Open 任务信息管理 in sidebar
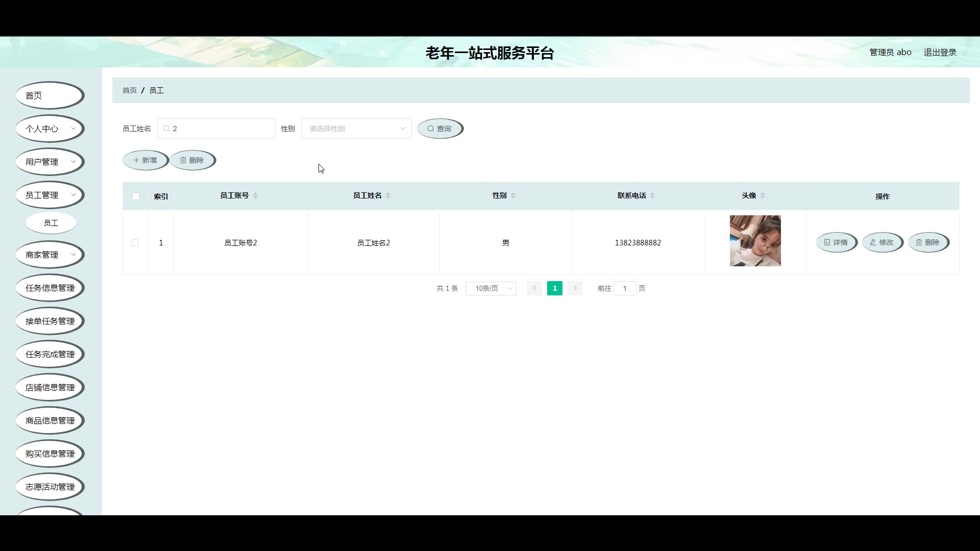Viewport: 980px width, 551px height. tap(50, 288)
